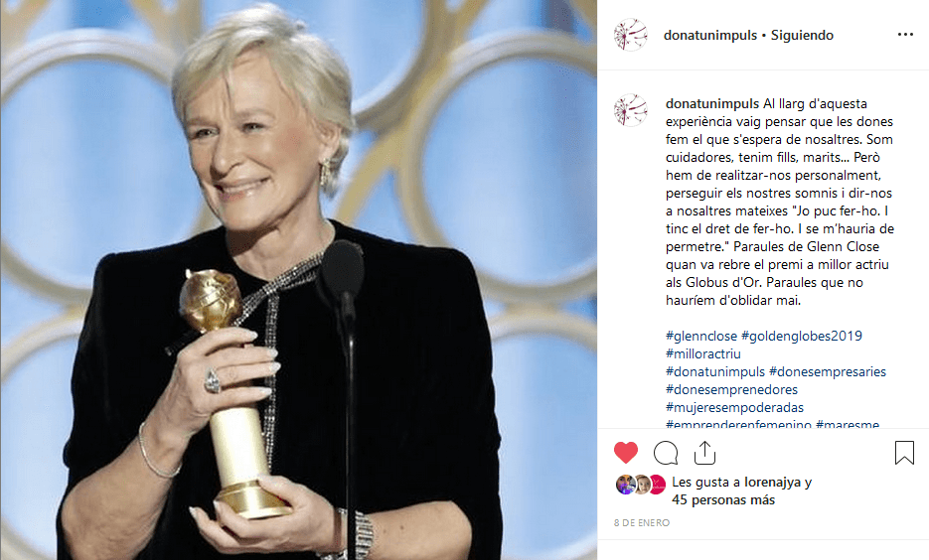
Task: Open donatunimpuls profile picture in header
Action: (630, 35)
